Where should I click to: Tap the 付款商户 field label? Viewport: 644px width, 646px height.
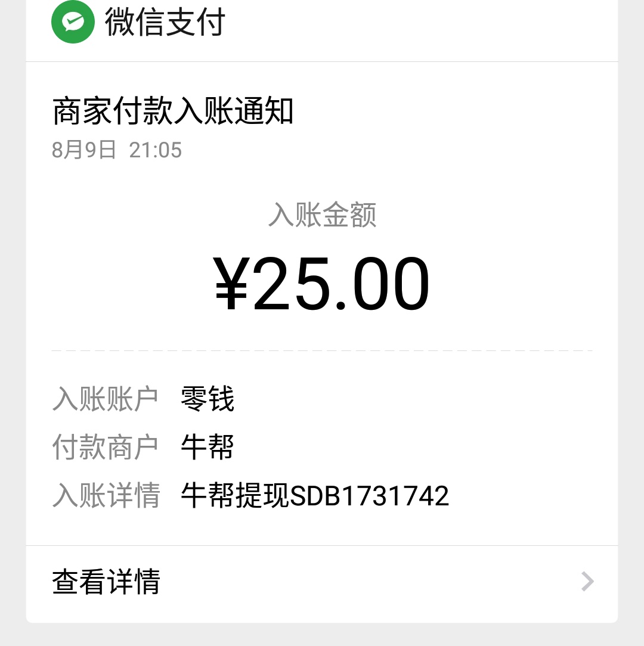click(106, 447)
